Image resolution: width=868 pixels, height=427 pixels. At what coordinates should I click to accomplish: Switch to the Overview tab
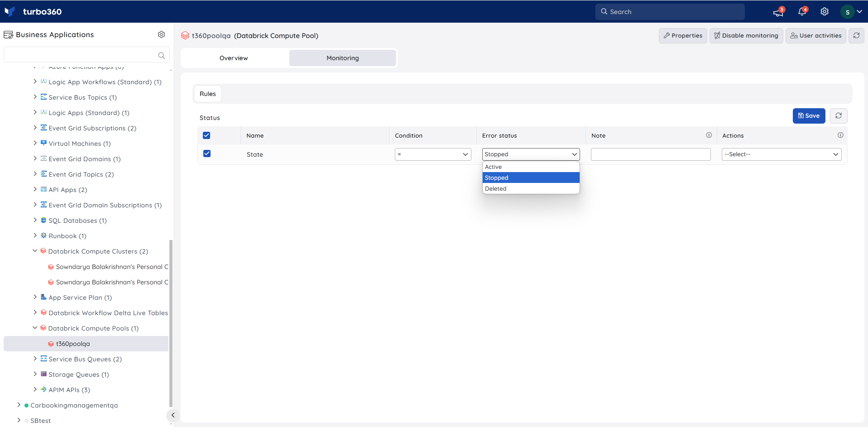point(234,58)
